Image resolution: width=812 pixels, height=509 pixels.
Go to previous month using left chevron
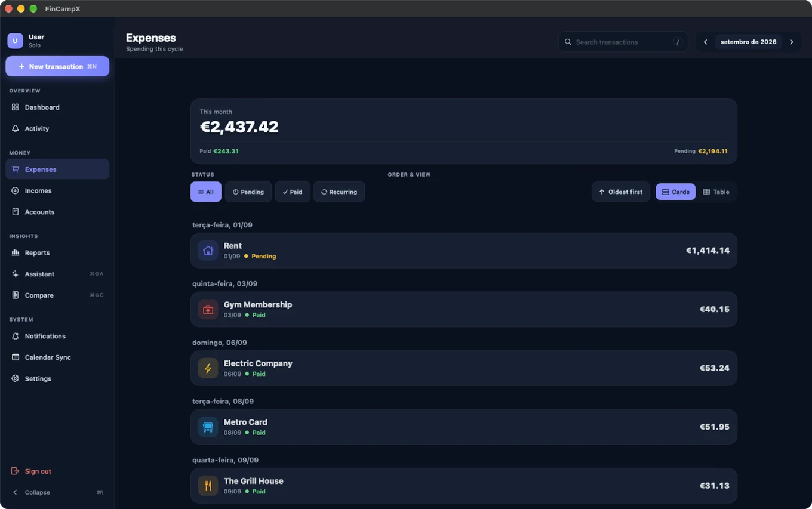706,42
